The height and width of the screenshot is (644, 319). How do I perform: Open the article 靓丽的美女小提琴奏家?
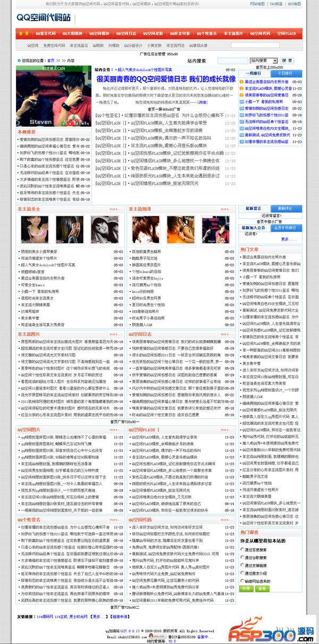[x=39, y=251]
